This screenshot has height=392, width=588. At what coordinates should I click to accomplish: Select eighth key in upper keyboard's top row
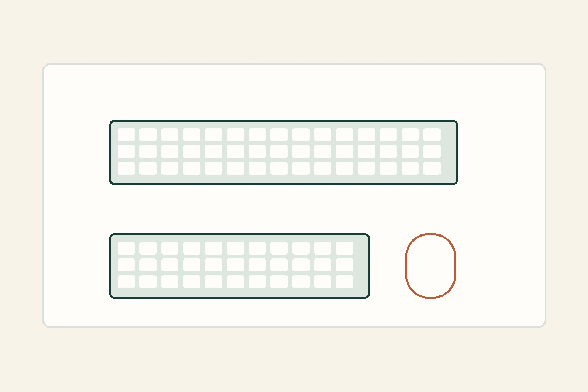coord(279,135)
